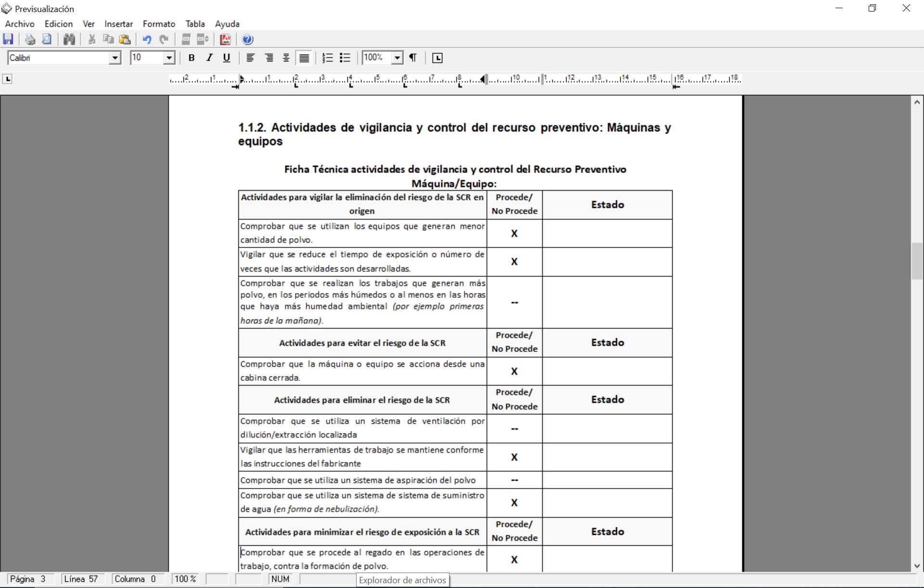Click the '100 %' status bar zoom entry
Viewport: 924px width, 588px height.
coord(185,579)
